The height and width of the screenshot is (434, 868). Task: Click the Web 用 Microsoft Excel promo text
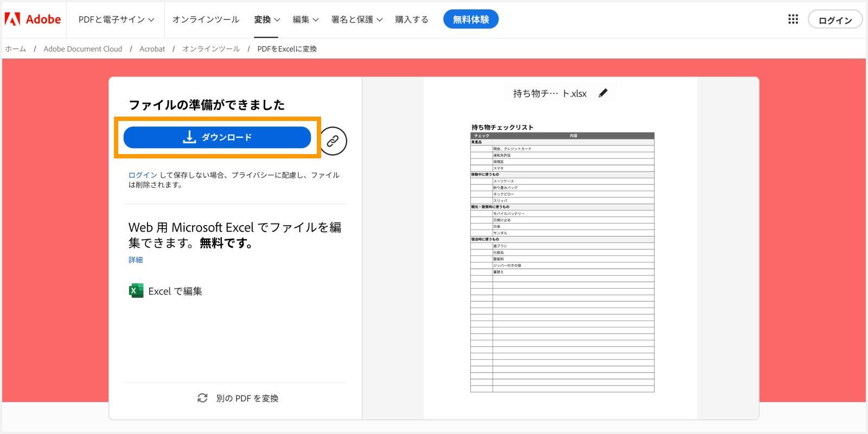tap(235, 235)
